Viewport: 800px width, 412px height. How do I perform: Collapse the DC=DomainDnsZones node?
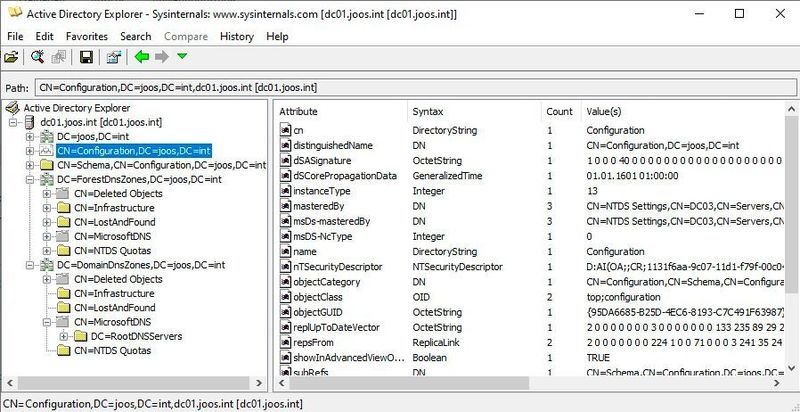[x=30, y=265]
